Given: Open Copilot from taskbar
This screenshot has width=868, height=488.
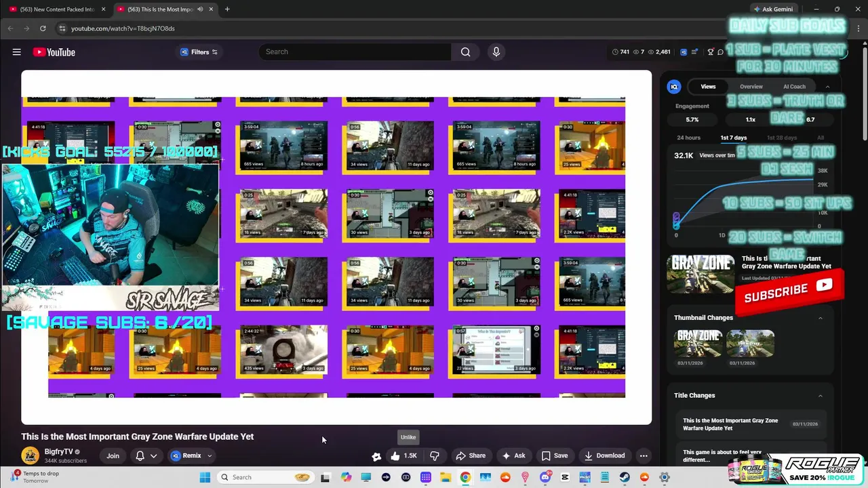Looking at the screenshot, I should (x=346, y=477).
